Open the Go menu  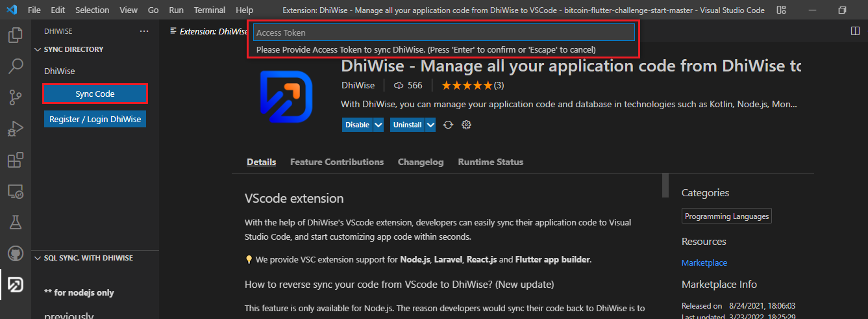pyautogui.click(x=153, y=10)
